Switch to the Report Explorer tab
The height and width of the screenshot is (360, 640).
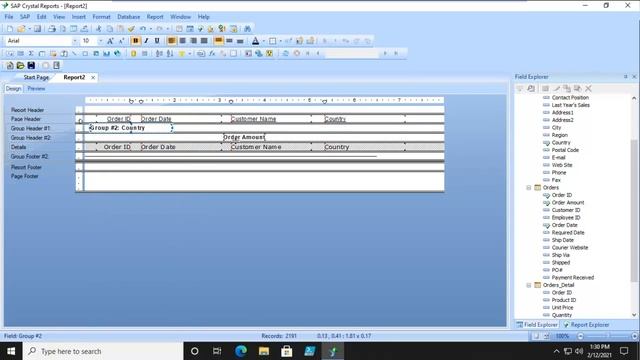point(586,325)
